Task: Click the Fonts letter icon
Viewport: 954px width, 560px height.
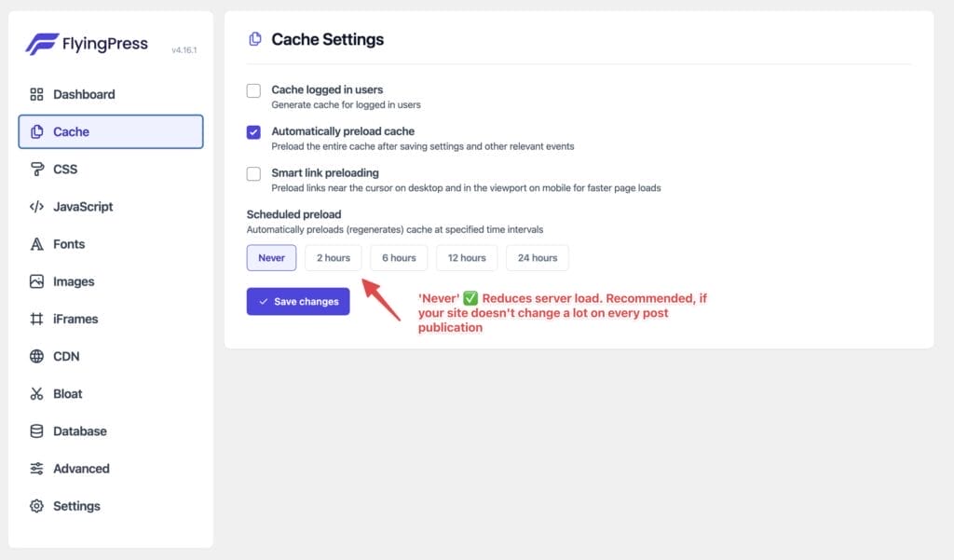Action: pos(37,244)
